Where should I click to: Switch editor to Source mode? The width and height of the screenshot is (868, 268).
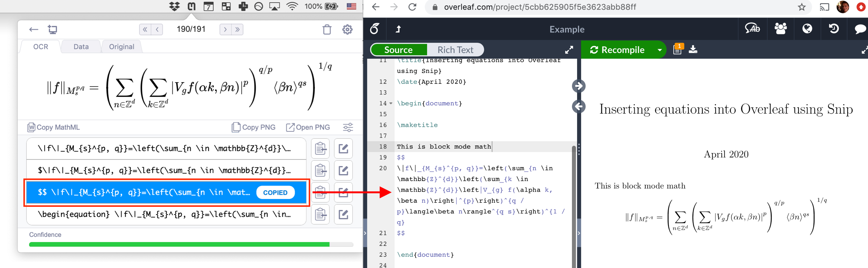coord(398,50)
